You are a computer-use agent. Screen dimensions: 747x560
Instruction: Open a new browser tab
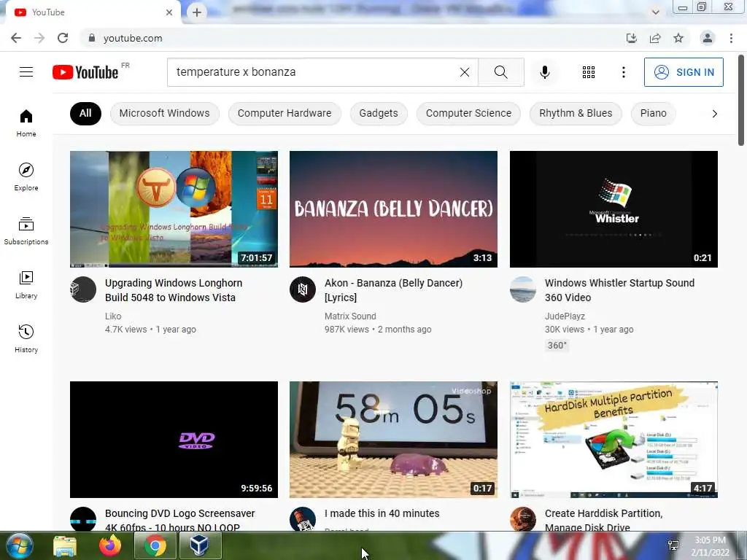(197, 12)
